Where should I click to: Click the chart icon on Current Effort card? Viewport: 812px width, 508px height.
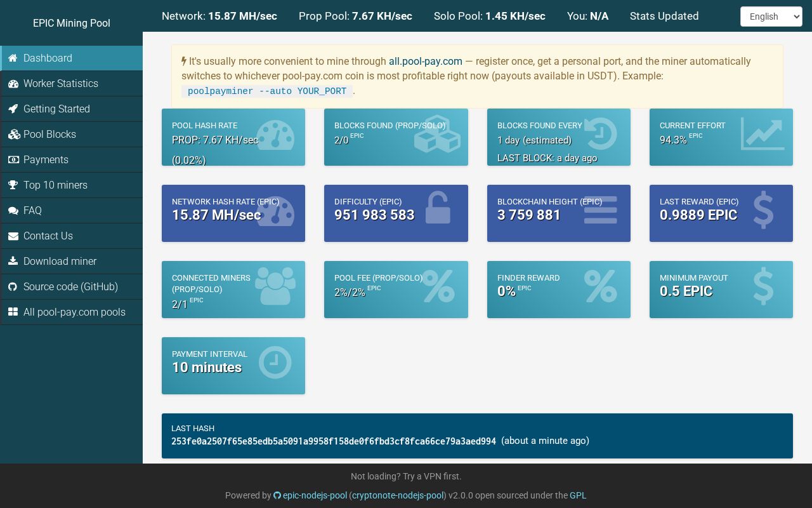pyautogui.click(x=763, y=133)
